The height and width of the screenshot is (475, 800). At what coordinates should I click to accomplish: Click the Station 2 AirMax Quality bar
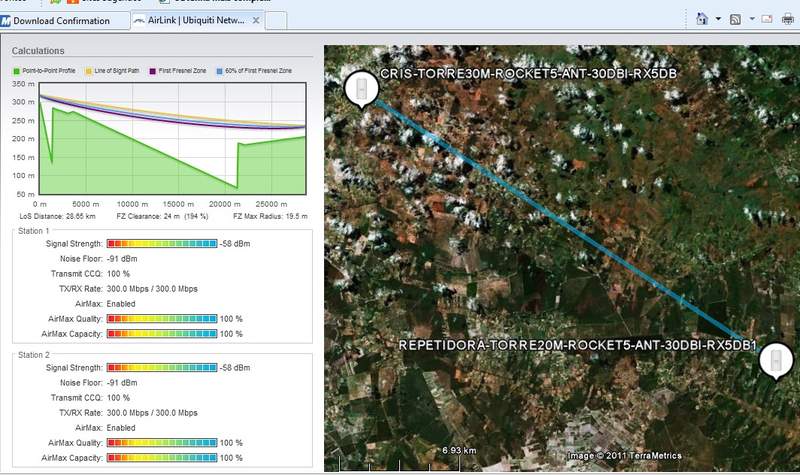click(x=162, y=443)
